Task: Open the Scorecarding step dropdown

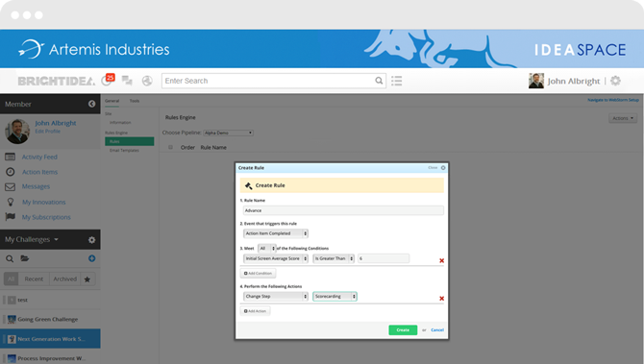Action: point(334,296)
